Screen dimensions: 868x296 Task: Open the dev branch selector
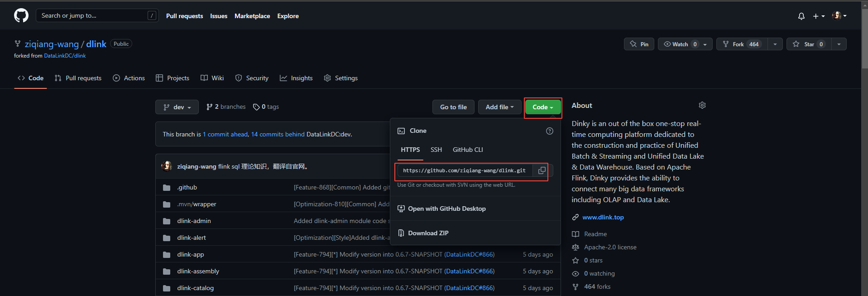pos(177,107)
